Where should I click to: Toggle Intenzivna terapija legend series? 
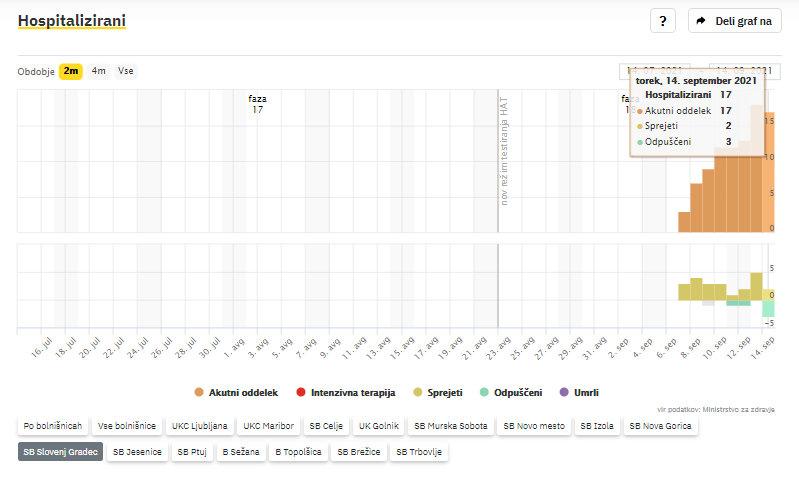coord(346,393)
